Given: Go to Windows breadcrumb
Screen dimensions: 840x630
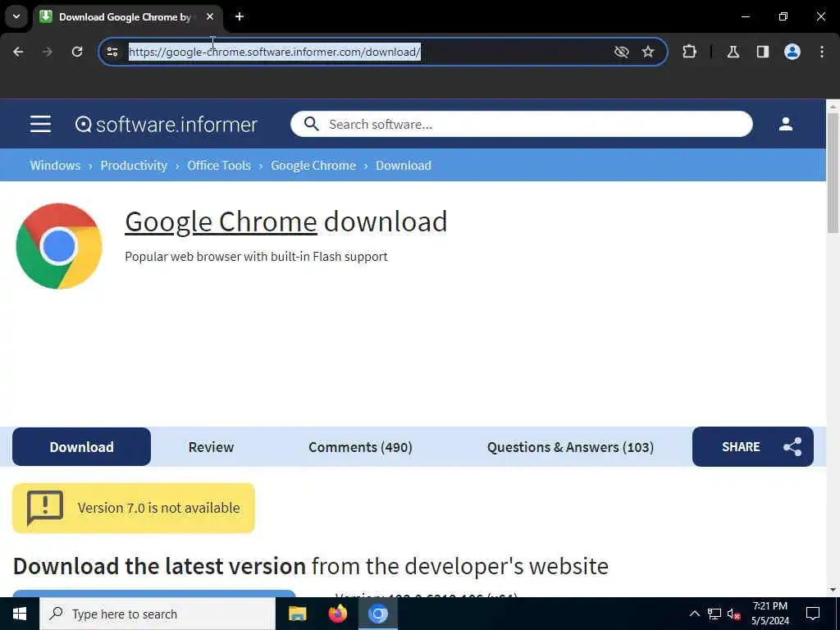Looking at the screenshot, I should click(x=55, y=165).
